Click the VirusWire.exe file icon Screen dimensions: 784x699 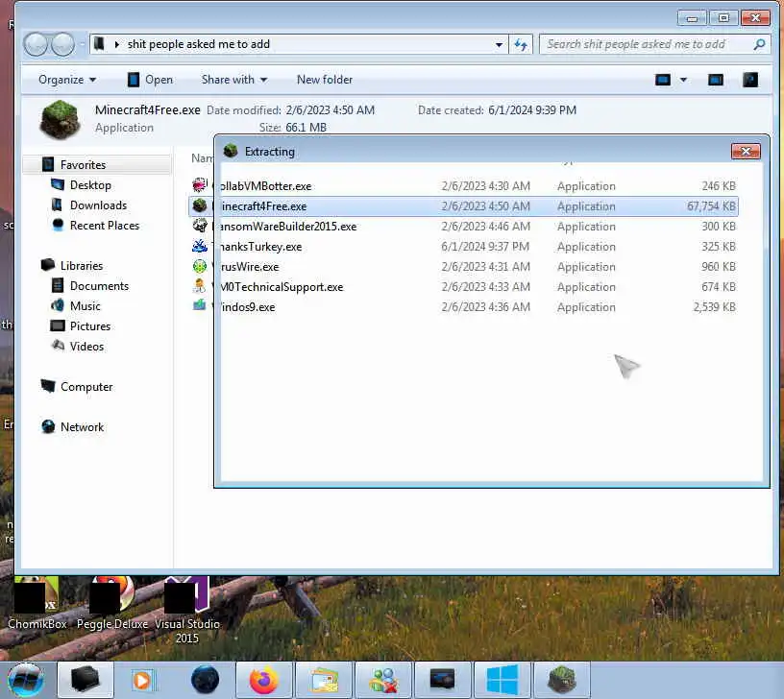coord(200,266)
